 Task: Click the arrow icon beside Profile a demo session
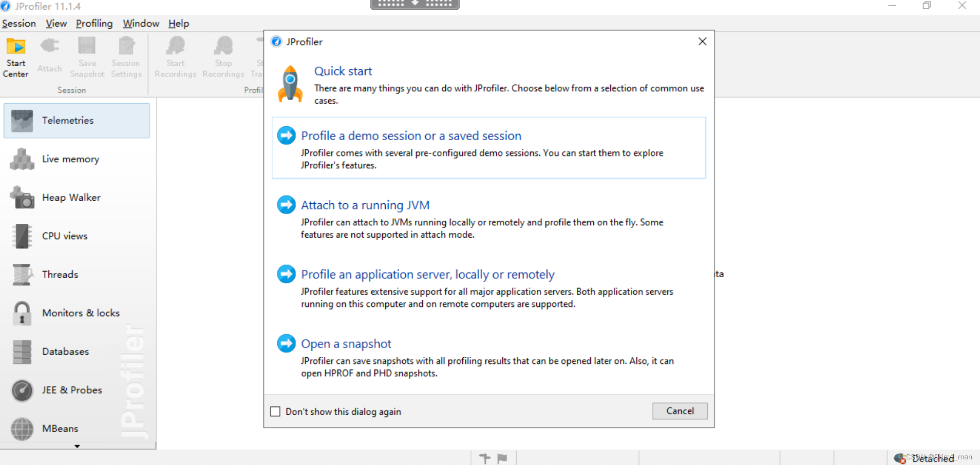(286, 135)
